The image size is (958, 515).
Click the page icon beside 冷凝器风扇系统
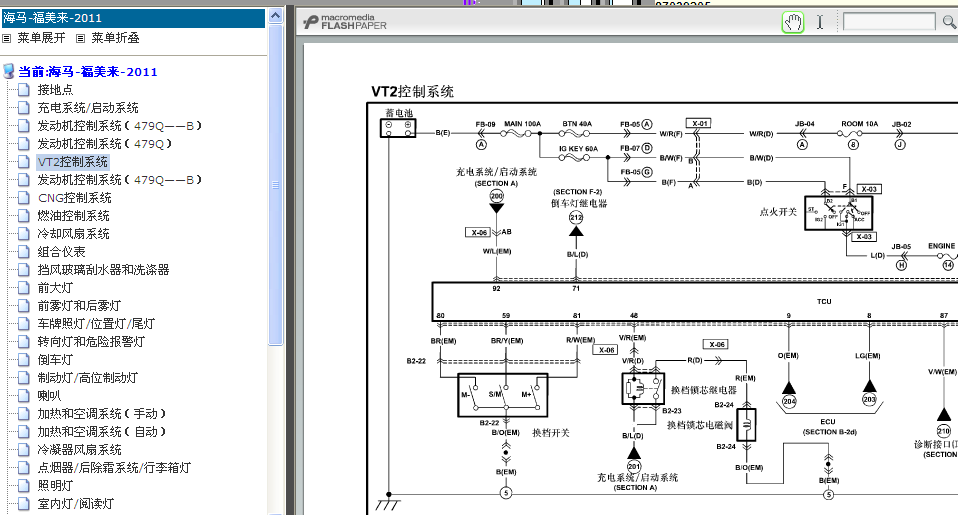[x=24, y=450]
